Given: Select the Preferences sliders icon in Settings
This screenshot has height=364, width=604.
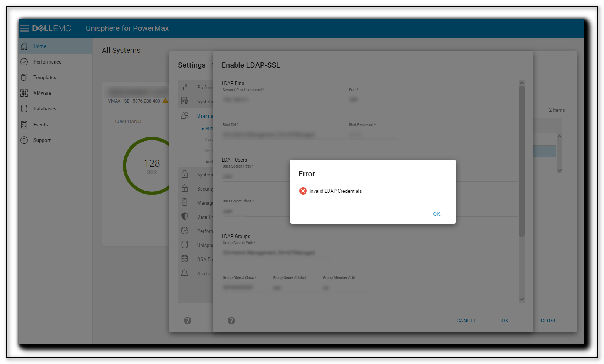Looking at the screenshot, I should [185, 87].
